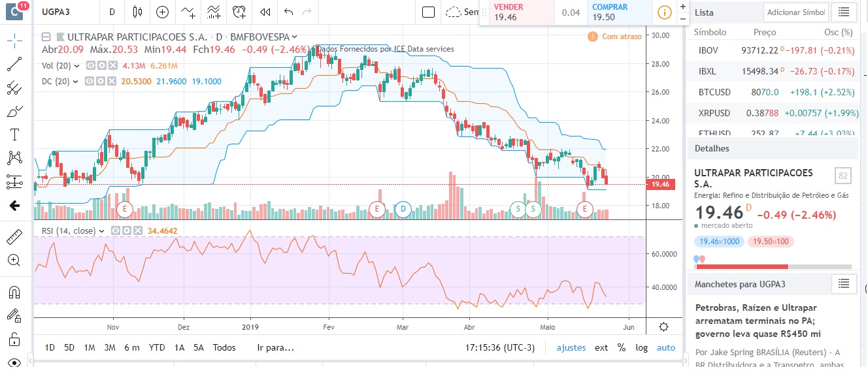Screen dimensions: 868x380
Task: Select the text annotation tool
Action: (14, 135)
